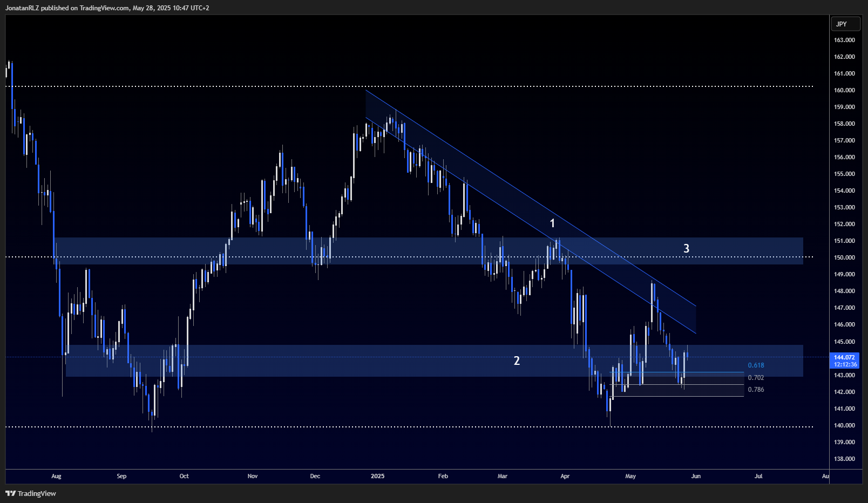Click the Oct label on time axis

(184, 476)
